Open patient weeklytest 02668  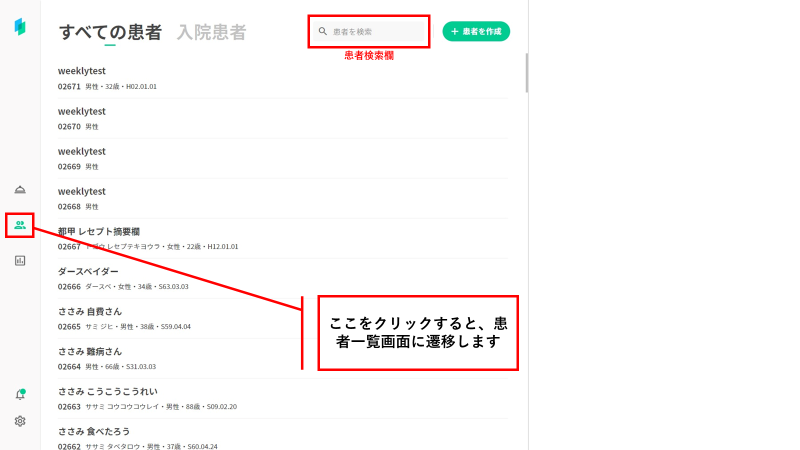coord(283,198)
